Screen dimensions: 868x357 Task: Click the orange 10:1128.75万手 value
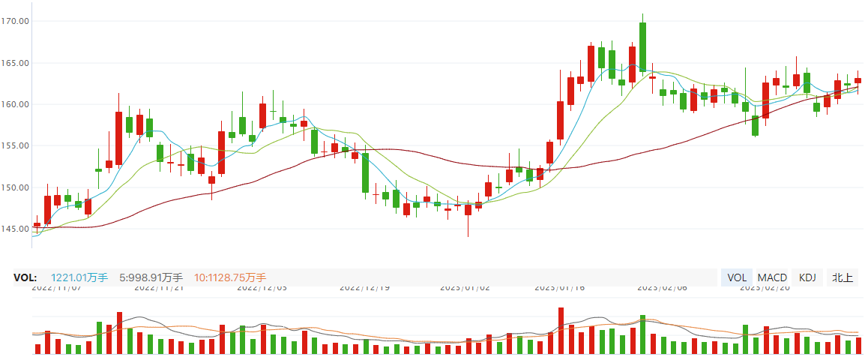[230, 277]
